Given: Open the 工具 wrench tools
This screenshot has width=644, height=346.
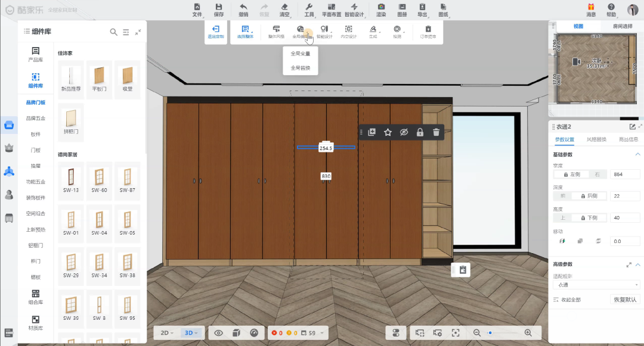Looking at the screenshot, I should pyautogui.click(x=309, y=10).
